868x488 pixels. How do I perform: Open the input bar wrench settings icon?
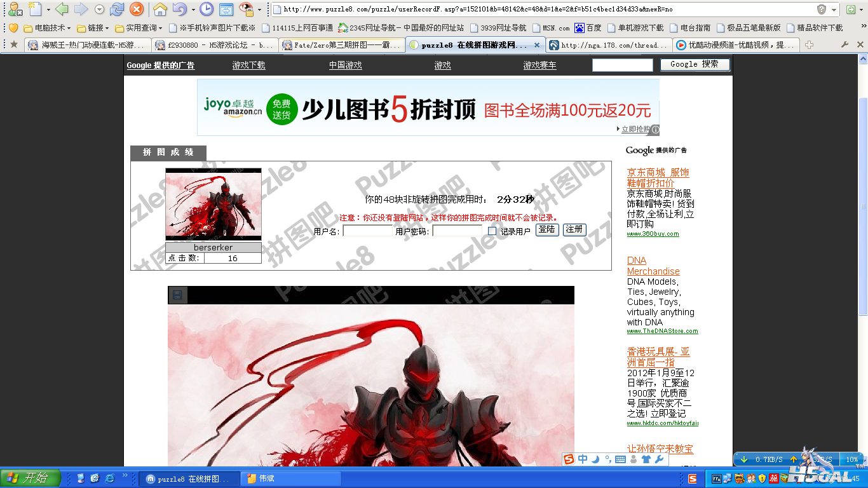click(659, 459)
